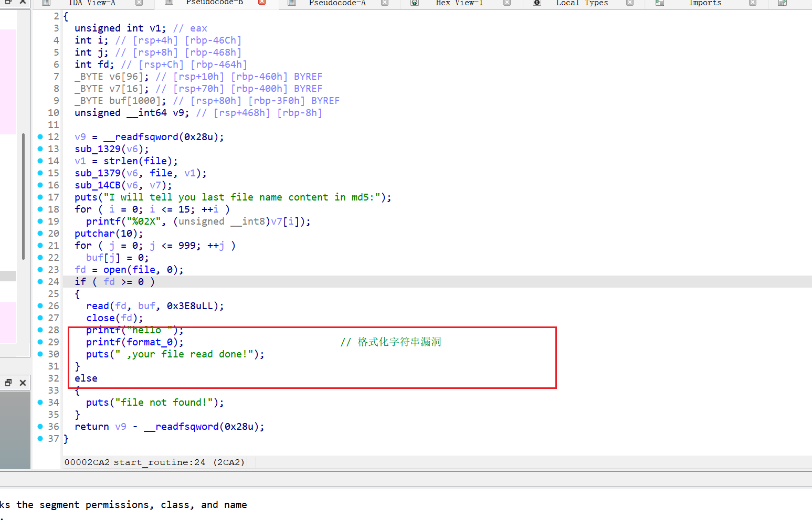Click the address field in status line
Viewport: 812px width, 528px height.
(x=87, y=462)
